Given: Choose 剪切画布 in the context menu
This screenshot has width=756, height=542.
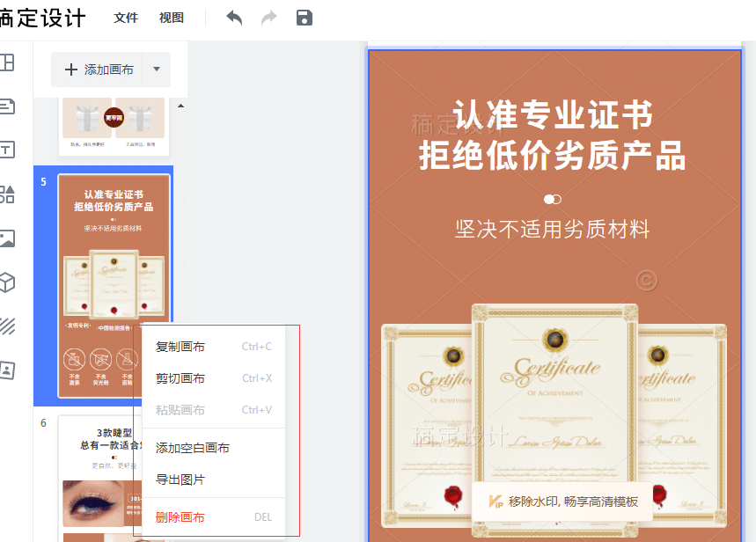Looking at the screenshot, I should (x=214, y=378).
